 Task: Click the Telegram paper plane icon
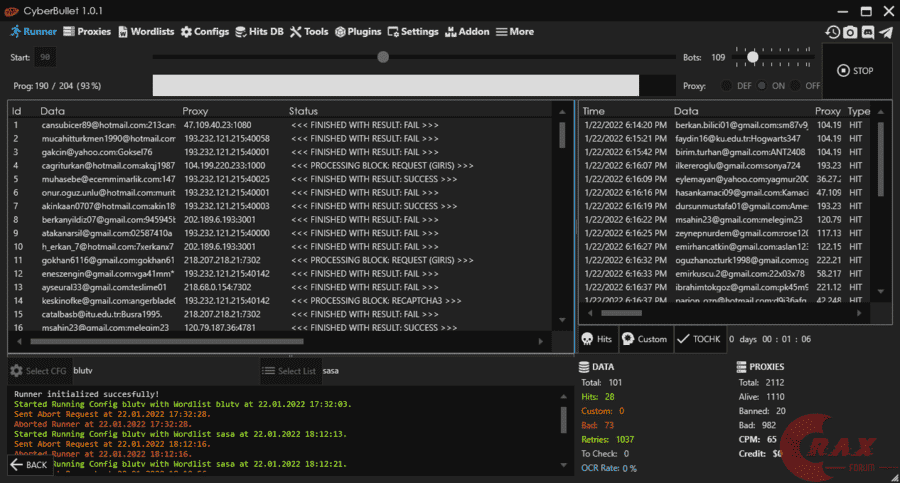[886, 32]
